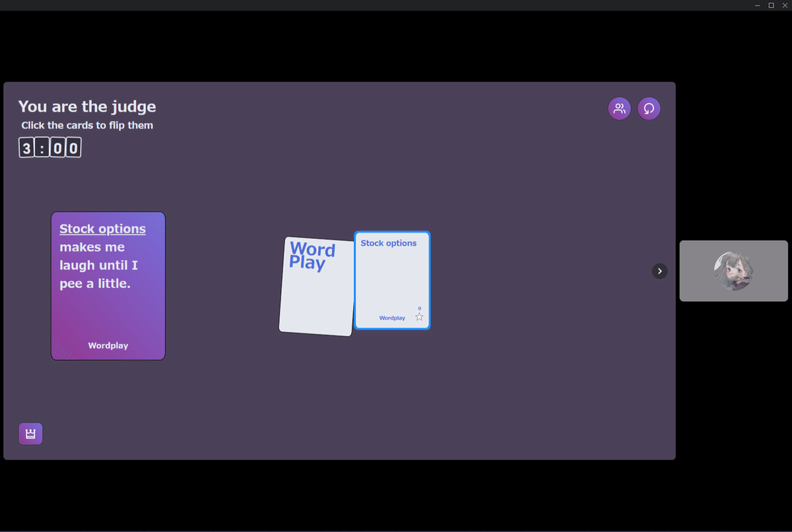This screenshot has height=532, width=792.
Task: Click the underlined Stock options text
Action: click(x=102, y=229)
